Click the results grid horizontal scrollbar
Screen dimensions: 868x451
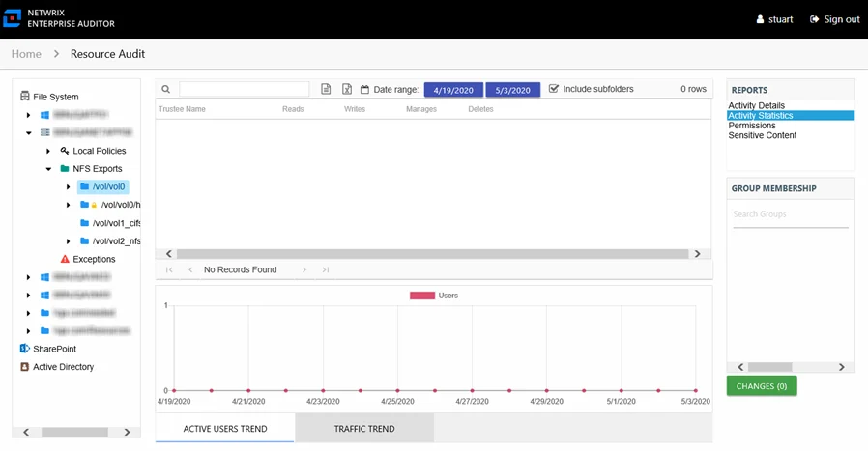click(x=432, y=253)
